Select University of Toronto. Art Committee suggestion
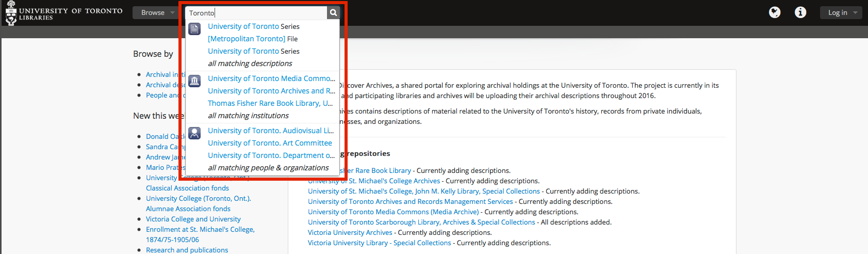This screenshot has height=254, width=868. coord(270,143)
